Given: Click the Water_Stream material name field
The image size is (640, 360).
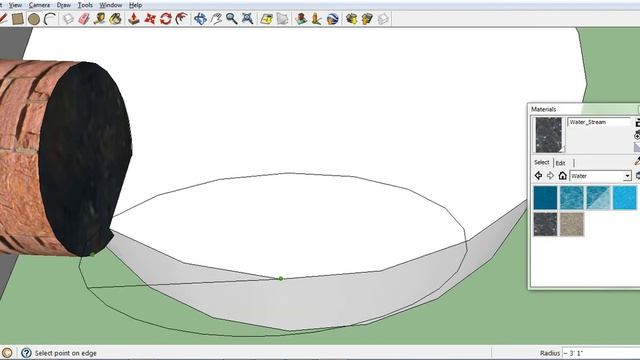Looking at the screenshot, I should click(x=599, y=122).
